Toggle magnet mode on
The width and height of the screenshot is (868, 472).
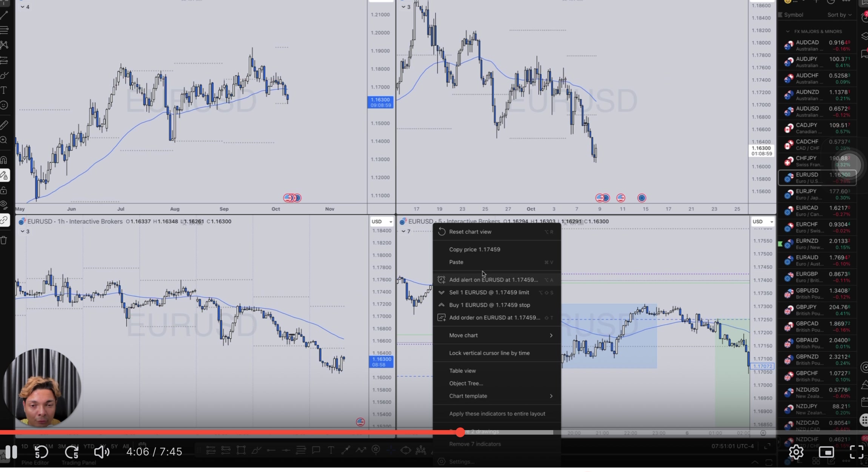pyautogui.click(x=4, y=160)
